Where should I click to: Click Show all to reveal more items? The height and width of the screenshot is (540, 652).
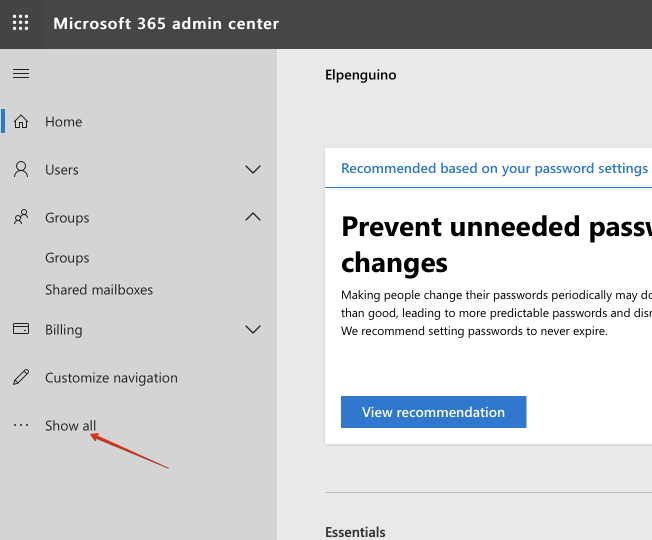coord(70,425)
